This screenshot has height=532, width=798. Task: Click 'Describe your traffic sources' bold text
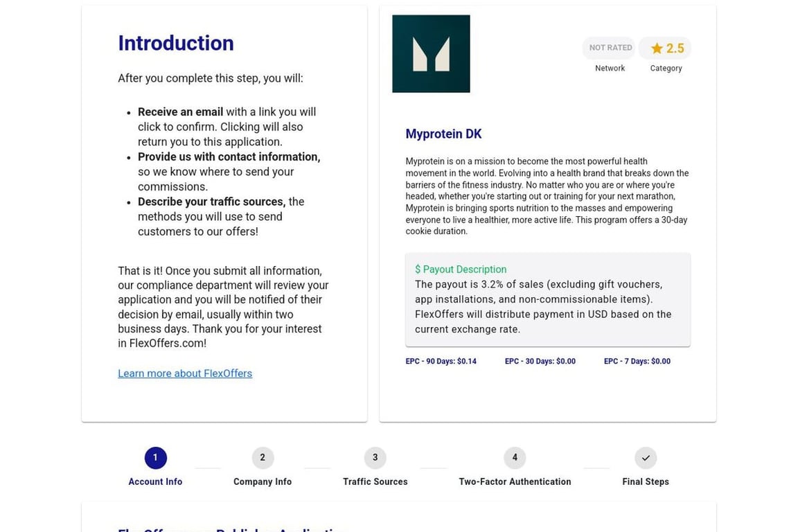coord(212,202)
